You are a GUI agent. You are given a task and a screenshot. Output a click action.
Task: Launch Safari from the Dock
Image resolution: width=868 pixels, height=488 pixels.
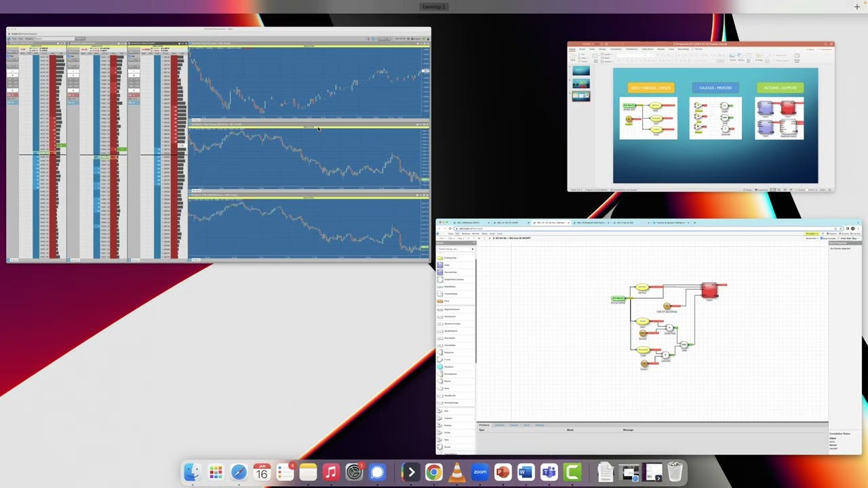coord(239,472)
